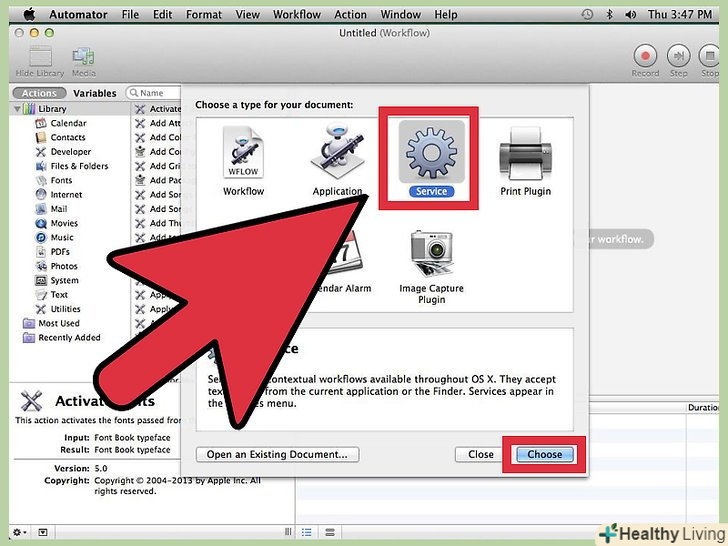Select Movies category in Library
This screenshot has height=546, width=728.
[64, 223]
